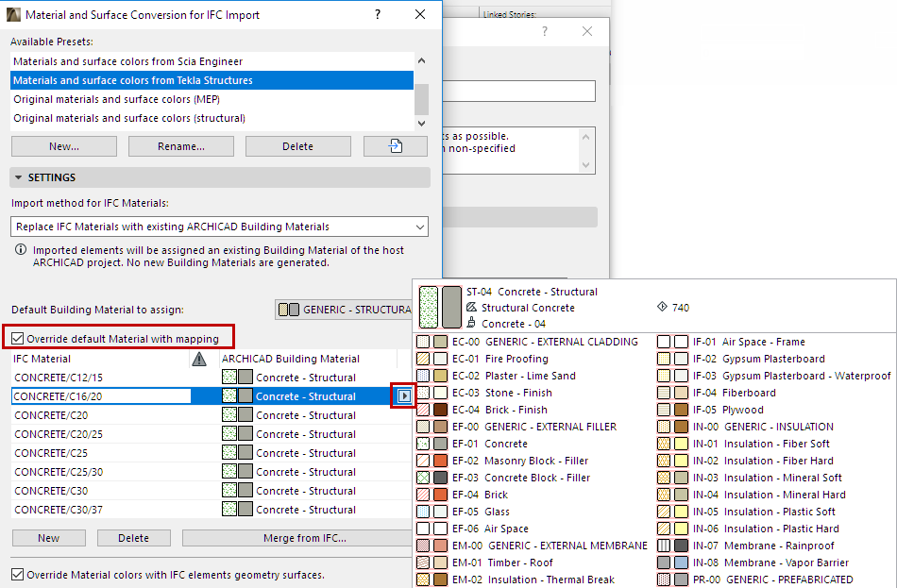
Task: Choose EC-02 Plaster - Lime Sand
Action: pos(497,376)
